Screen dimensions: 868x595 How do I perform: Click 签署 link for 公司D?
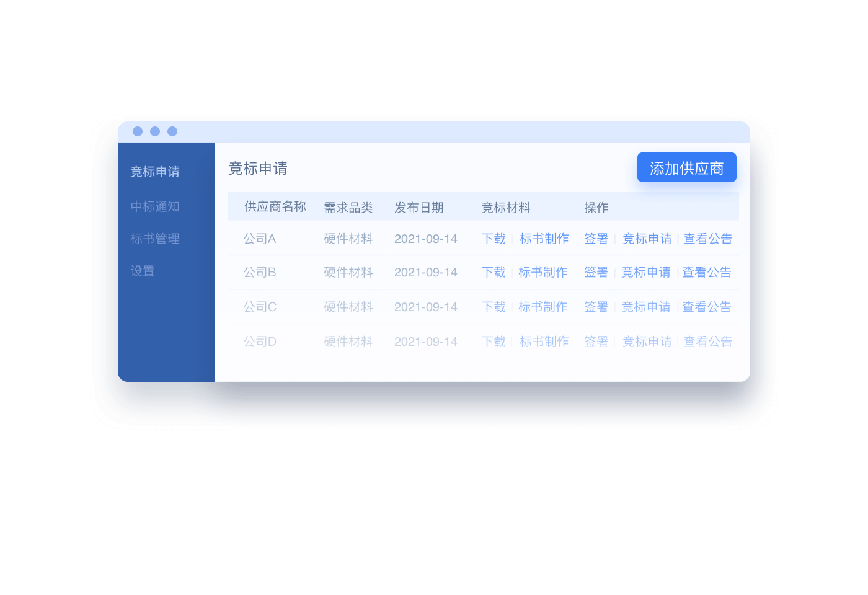tap(596, 342)
